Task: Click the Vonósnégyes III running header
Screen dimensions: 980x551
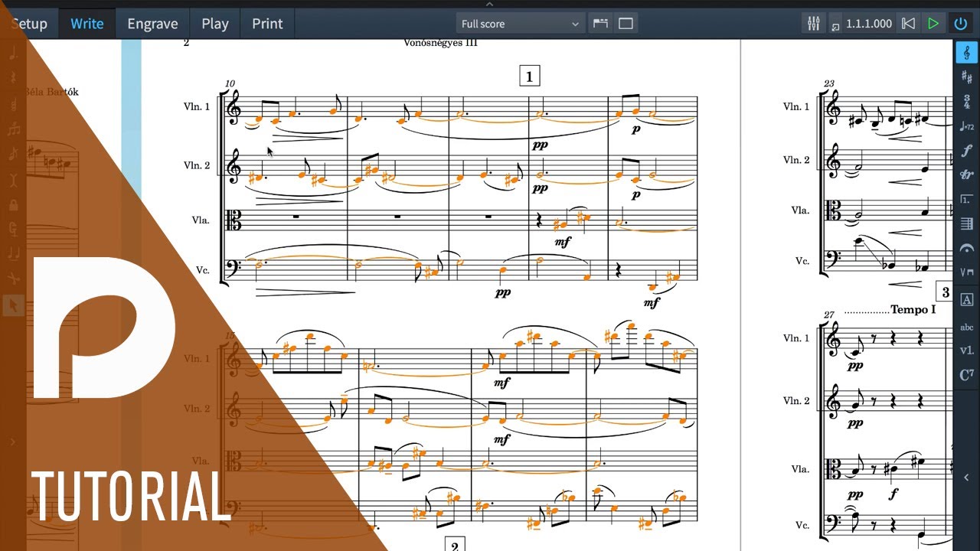Action: (x=440, y=43)
